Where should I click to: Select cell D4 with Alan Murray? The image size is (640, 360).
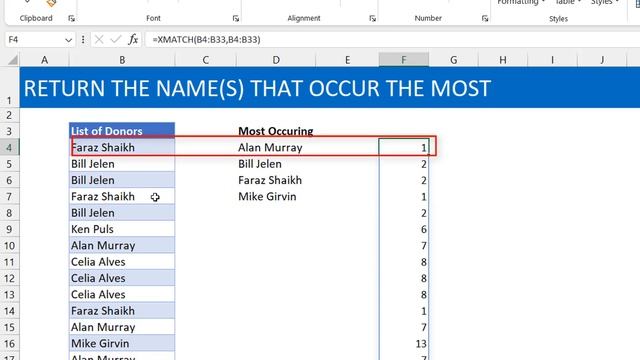[276, 147]
